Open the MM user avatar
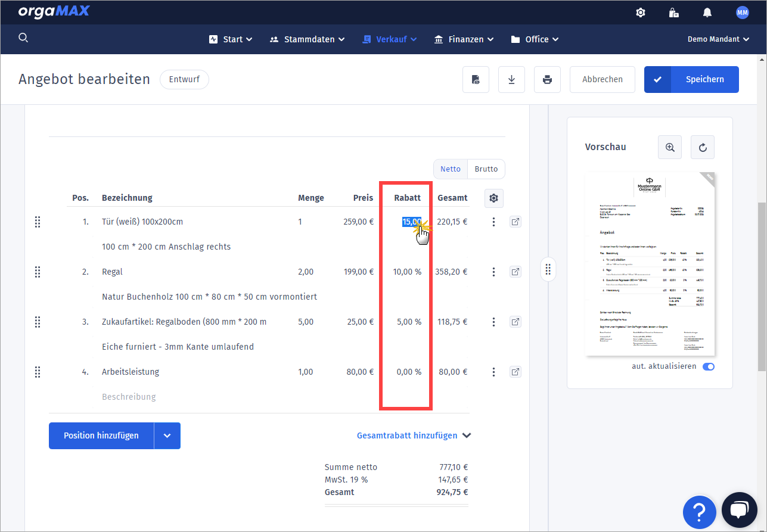 point(742,13)
